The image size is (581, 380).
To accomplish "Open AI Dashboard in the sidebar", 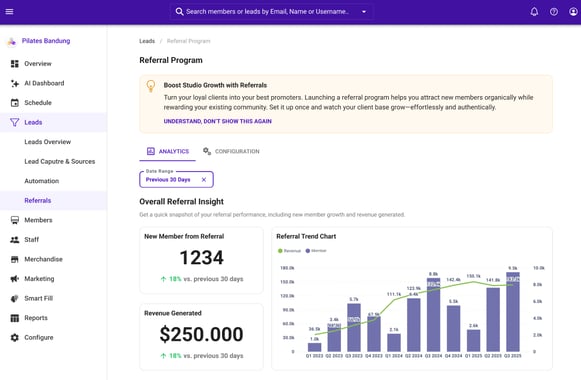I will click(54, 83).
